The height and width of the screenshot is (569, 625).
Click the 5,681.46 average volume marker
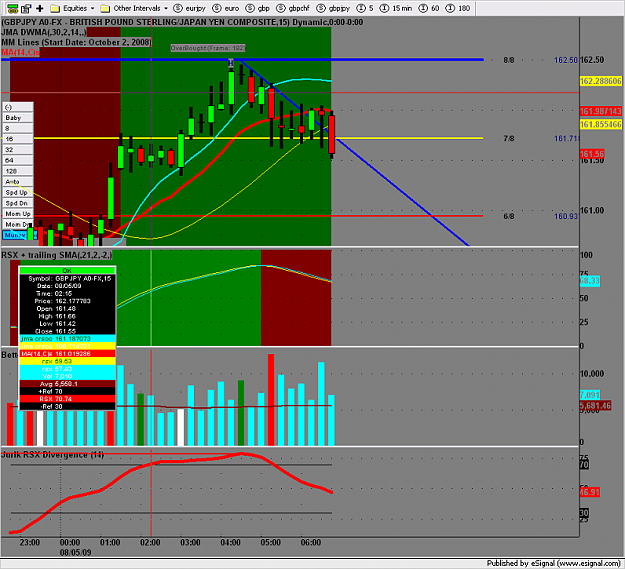click(595, 406)
